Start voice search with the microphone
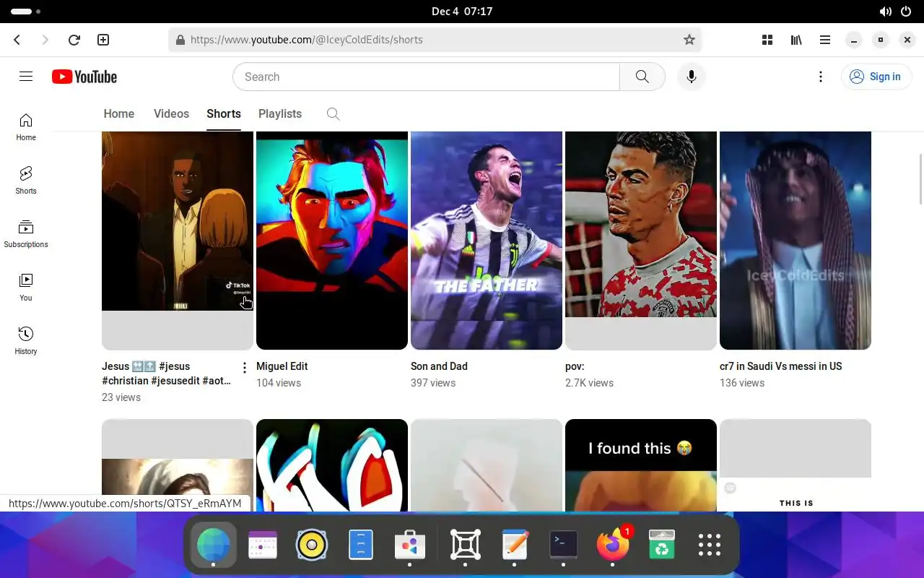The image size is (924, 578). point(691,77)
